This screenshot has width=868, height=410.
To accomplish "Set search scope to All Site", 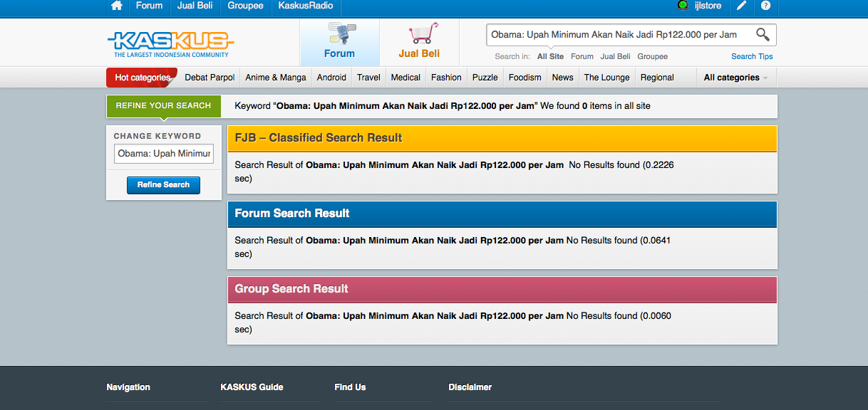I will tap(550, 56).
